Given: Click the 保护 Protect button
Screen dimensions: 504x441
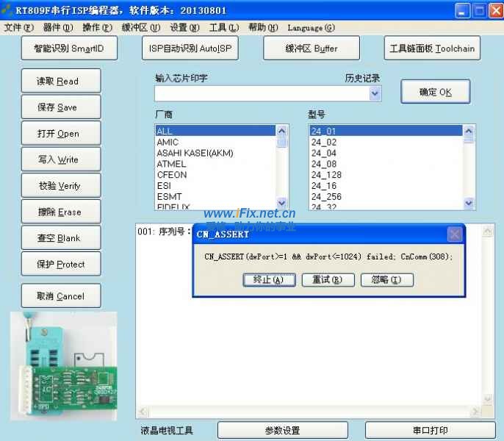Looking at the screenshot, I should (x=61, y=264).
